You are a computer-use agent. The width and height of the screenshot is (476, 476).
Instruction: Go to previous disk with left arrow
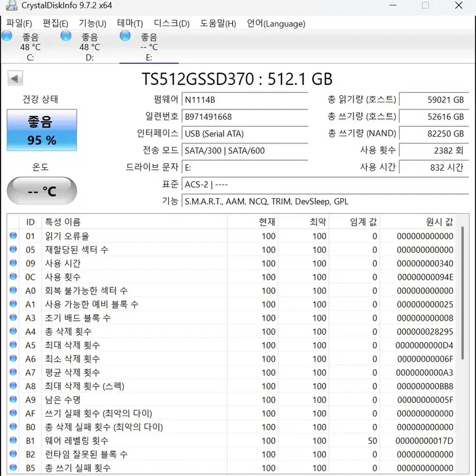tap(15, 79)
